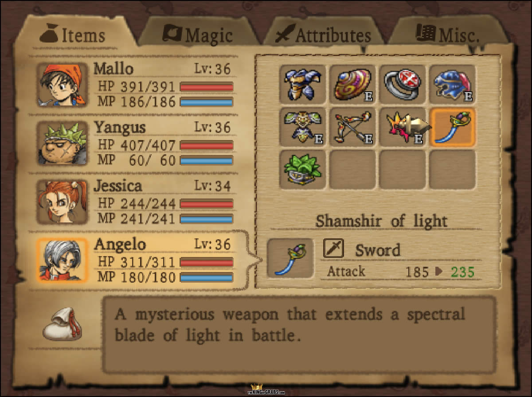Choose the red-gem ring item
The width and height of the screenshot is (532, 397).
coord(402,84)
